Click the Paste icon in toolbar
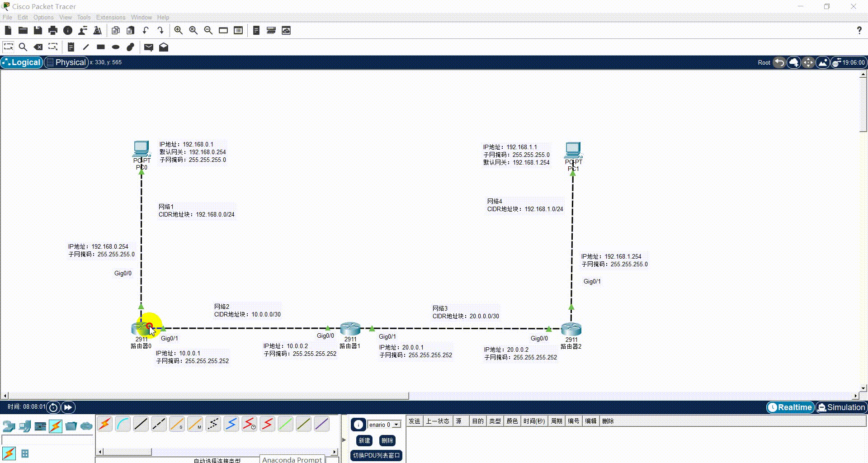This screenshot has width=868, height=463. (x=131, y=30)
